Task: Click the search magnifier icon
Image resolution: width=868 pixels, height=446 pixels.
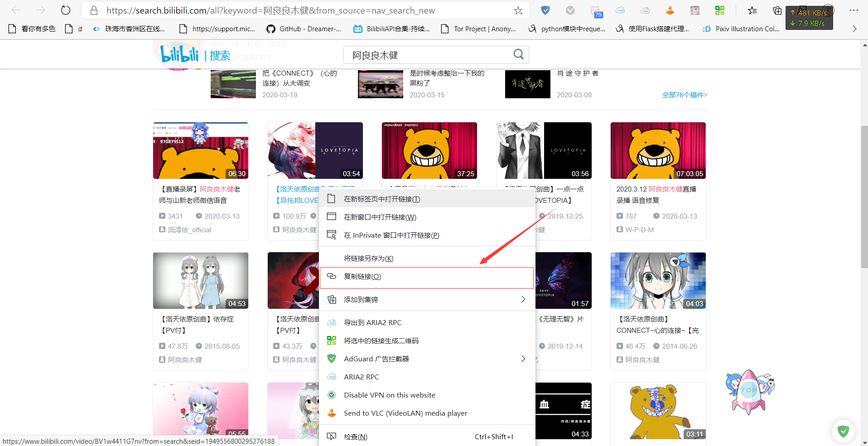Action: pos(519,54)
